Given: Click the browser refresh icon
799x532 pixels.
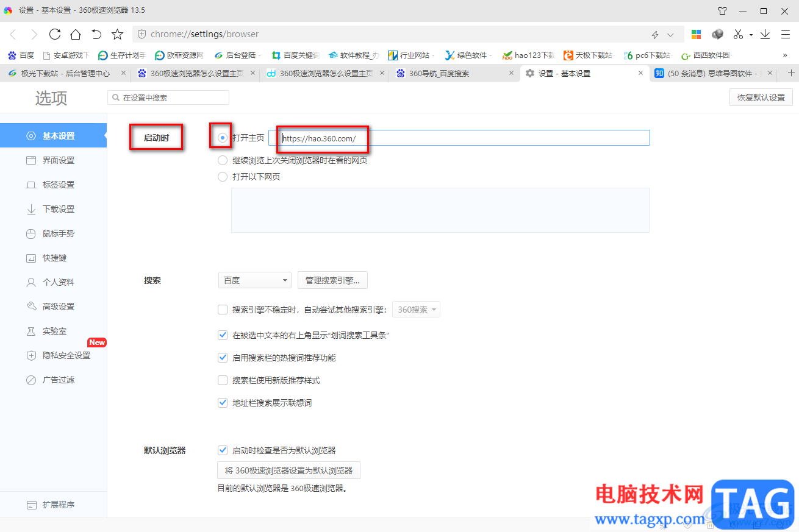Looking at the screenshot, I should point(55,34).
